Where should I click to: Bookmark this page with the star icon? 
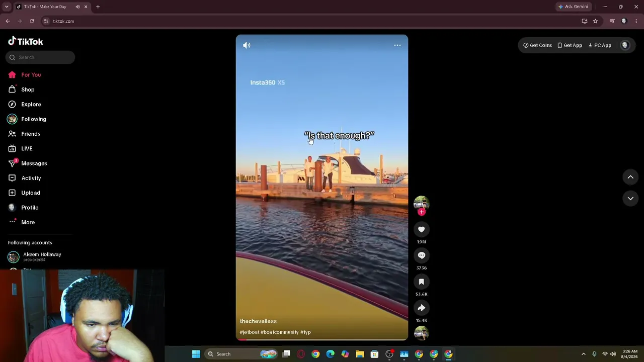point(595,21)
